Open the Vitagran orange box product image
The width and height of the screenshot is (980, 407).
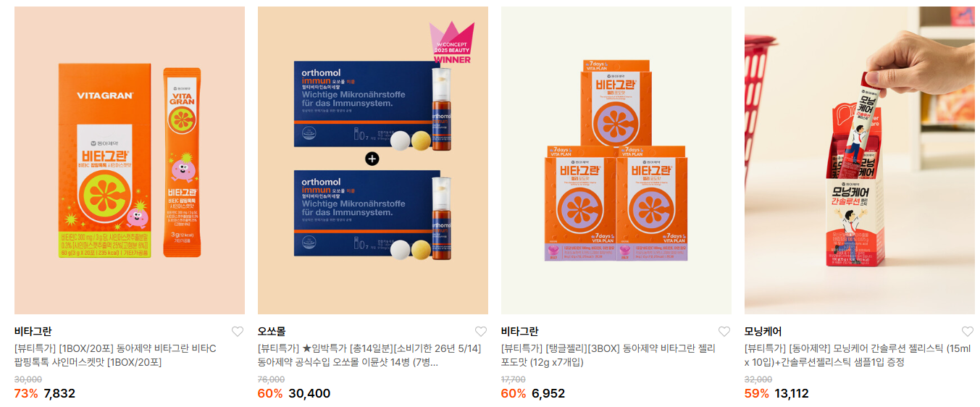[x=130, y=160]
